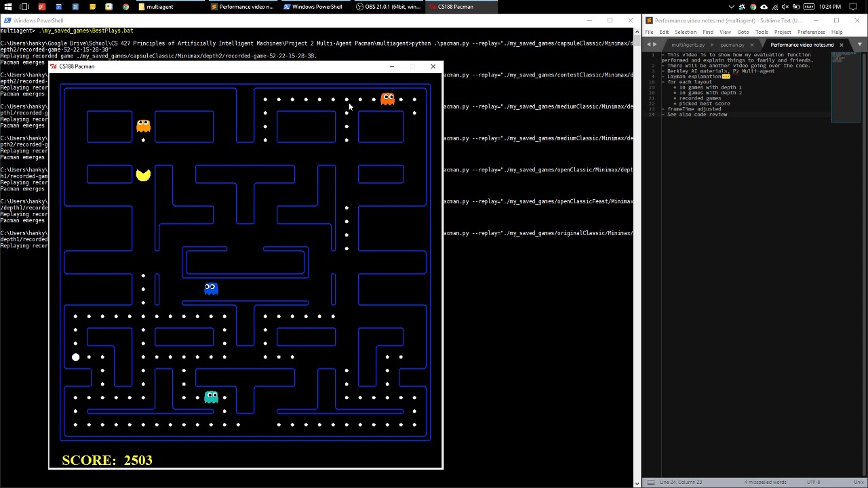Click the Chrome icon in system tray
The height and width of the screenshot is (488, 868).
(753, 7)
